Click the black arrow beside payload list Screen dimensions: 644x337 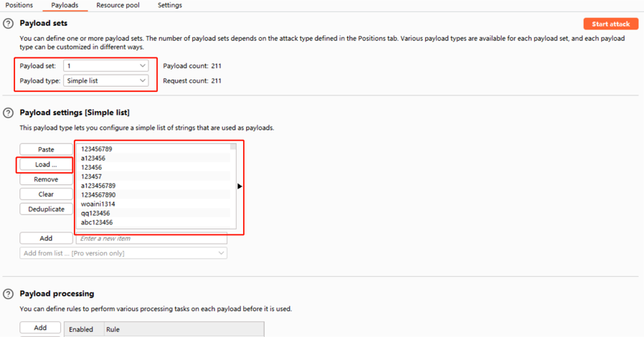click(x=240, y=186)
